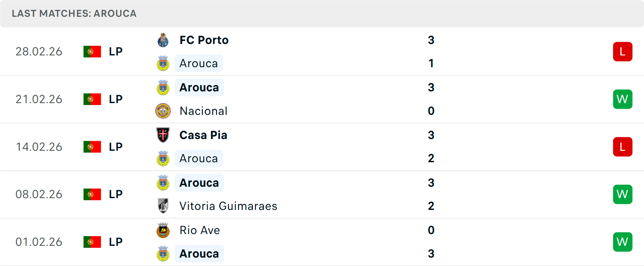Click the score 3 next to FC Porto
The image size is (644, 266).
pos(431,40)
